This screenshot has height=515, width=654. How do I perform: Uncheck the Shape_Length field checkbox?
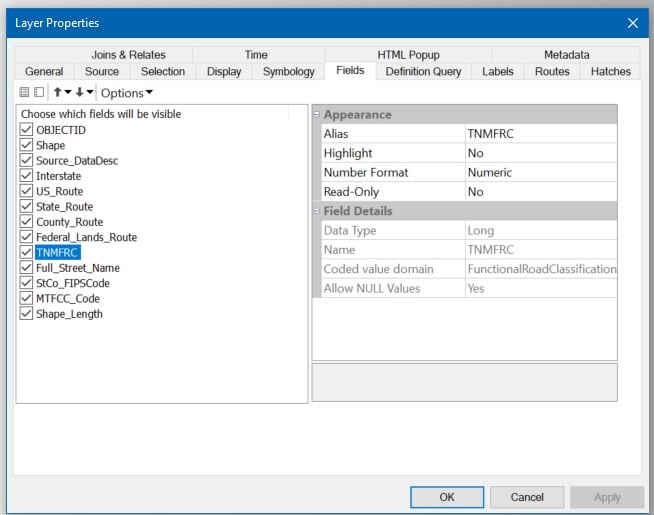[x=26, y=314]
